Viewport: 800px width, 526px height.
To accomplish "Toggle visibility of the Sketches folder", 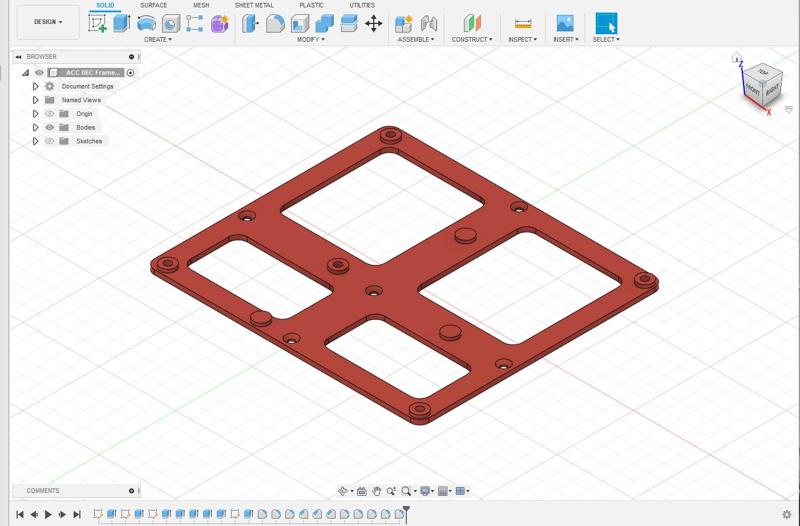I will coord(50,141).
